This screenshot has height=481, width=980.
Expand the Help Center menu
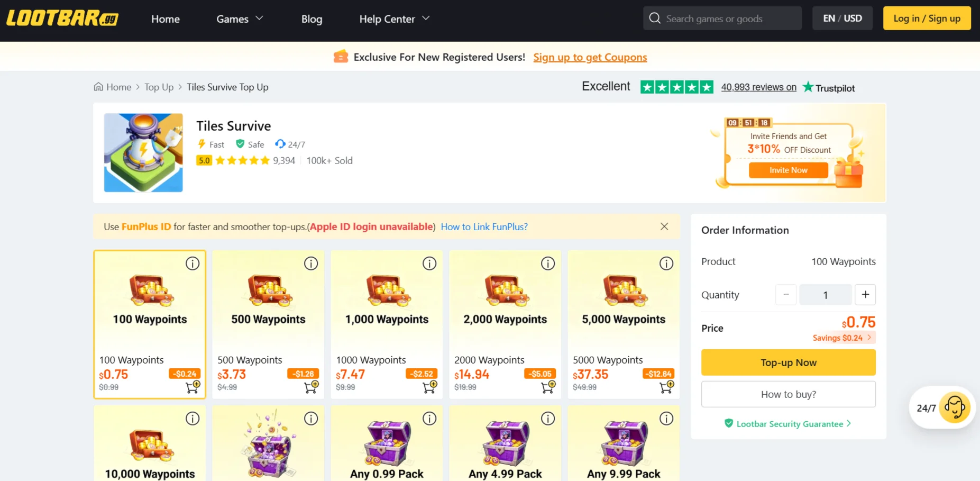(x=394, y=19)
